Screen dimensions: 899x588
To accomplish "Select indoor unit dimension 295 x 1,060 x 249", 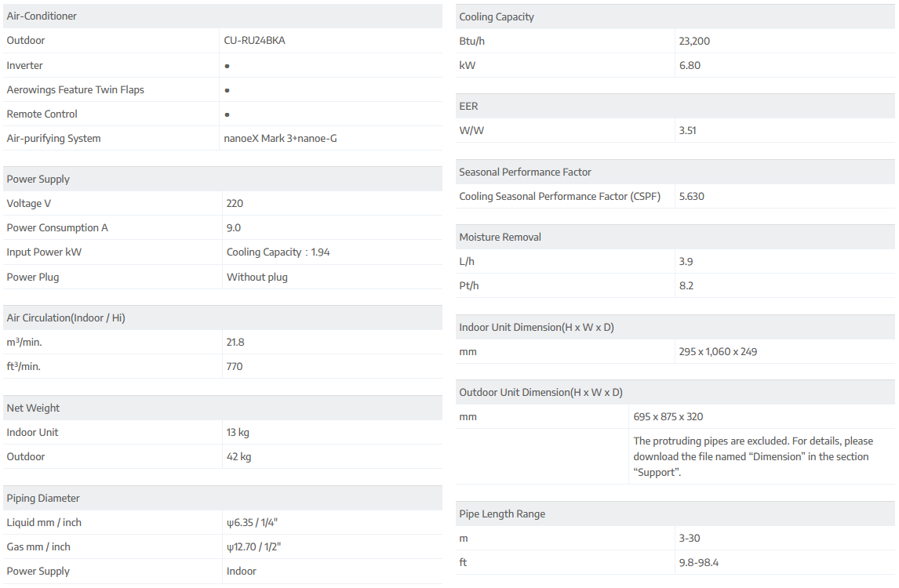I will (718, 352).
